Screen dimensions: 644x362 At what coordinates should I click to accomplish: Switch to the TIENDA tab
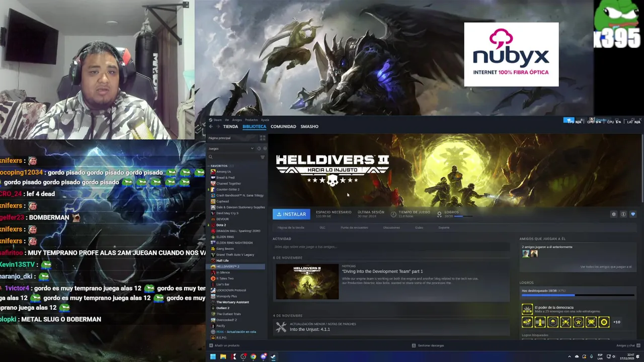tap(230, 126)
